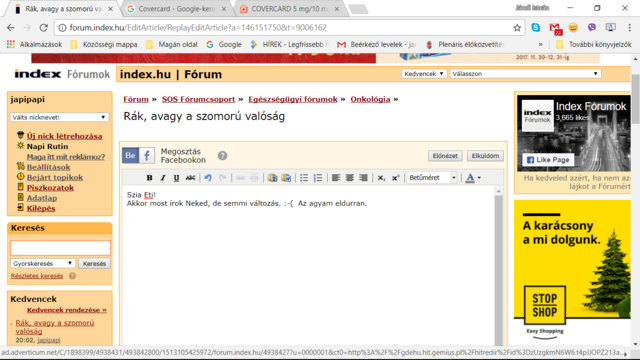Click the Keresés search button

(94, 264)
